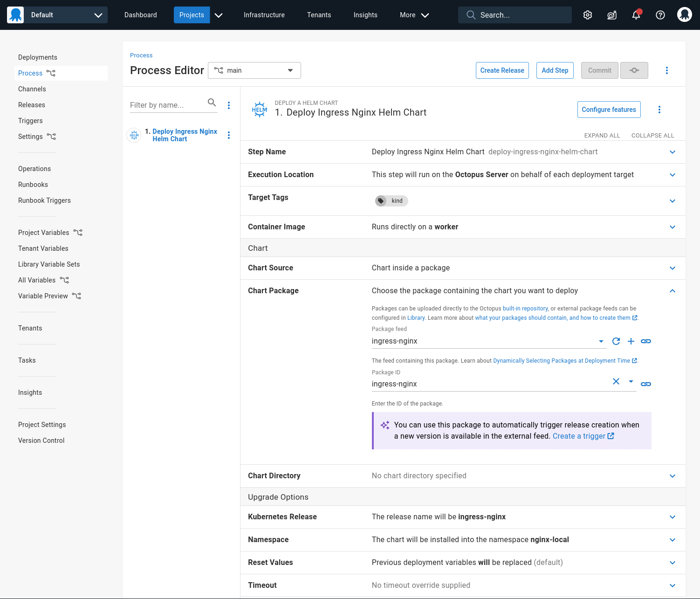Click the Octopus Deploy logo icon
700x599 pixels.
[x=15, y=15]
